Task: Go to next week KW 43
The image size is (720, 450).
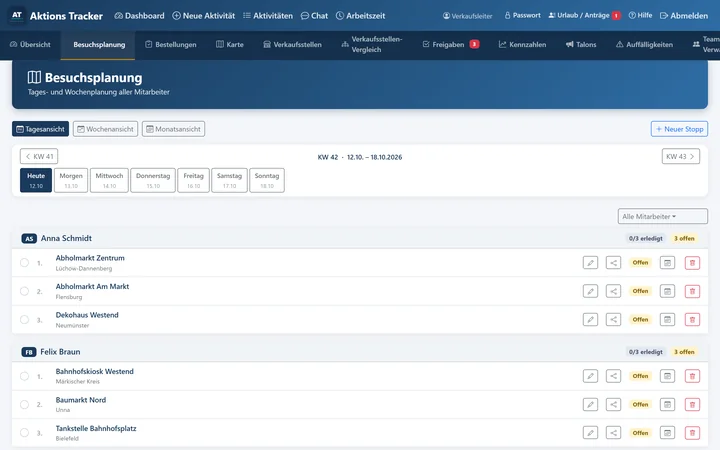Action: 681,157
